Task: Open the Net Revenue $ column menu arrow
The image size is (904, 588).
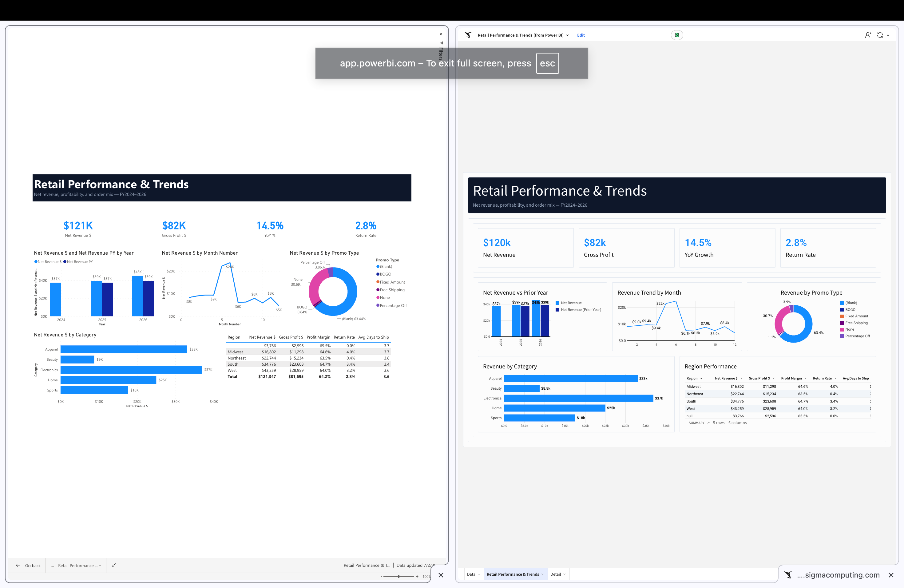Action: (741, 378)
